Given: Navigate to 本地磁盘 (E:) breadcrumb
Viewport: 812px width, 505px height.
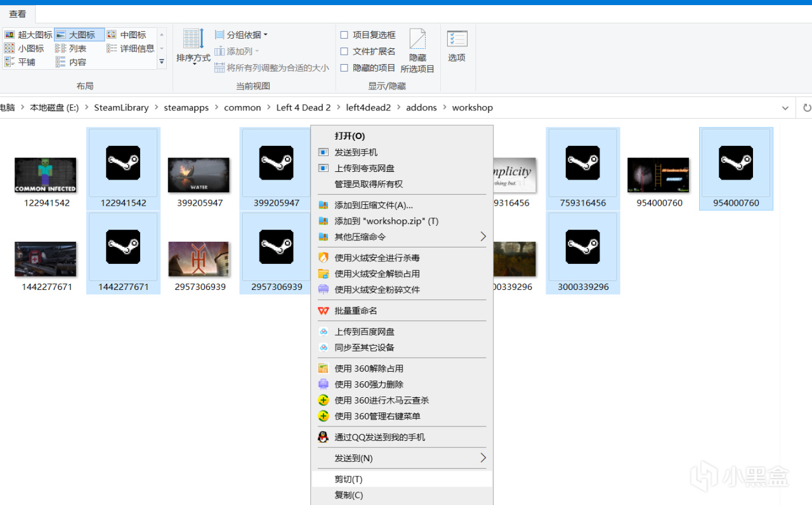Looking at the screenshot, I should (55, 108).
